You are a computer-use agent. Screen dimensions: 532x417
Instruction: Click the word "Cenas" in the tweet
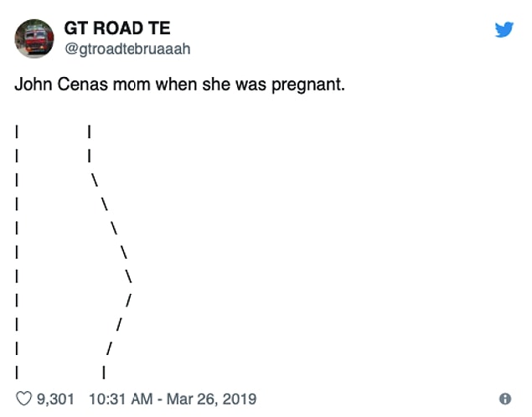click(x=82, y=84)
